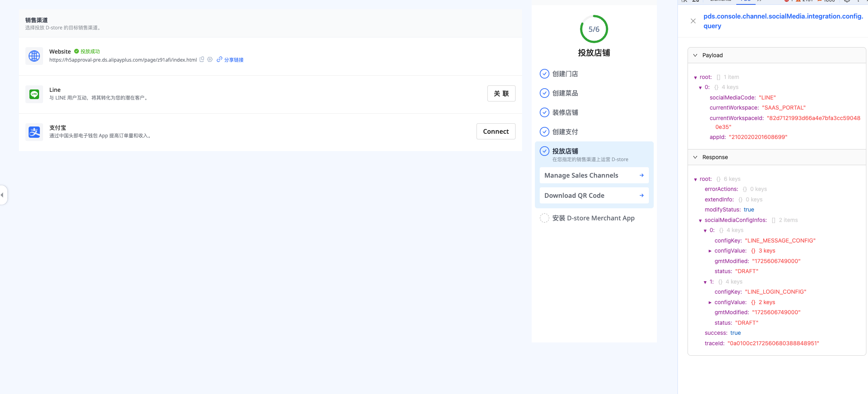Click the Line channel logo icon
868x394 pixels.
click(34, 94)
